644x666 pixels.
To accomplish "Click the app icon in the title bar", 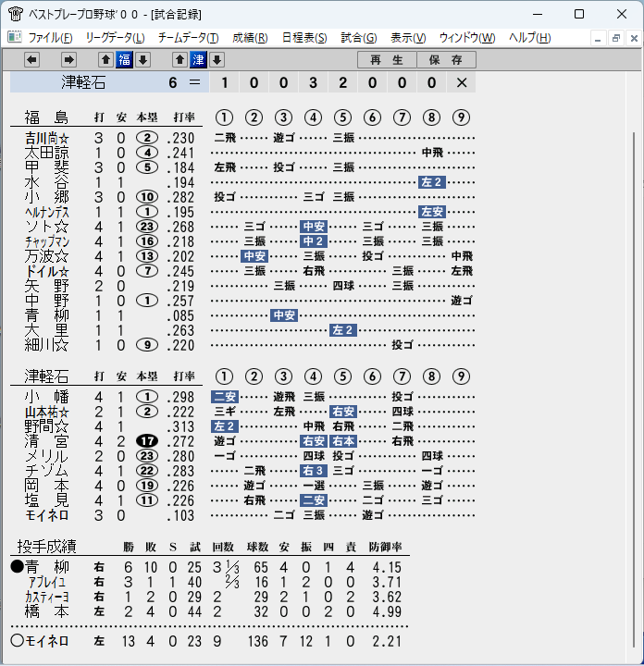I will click(16, 14).
